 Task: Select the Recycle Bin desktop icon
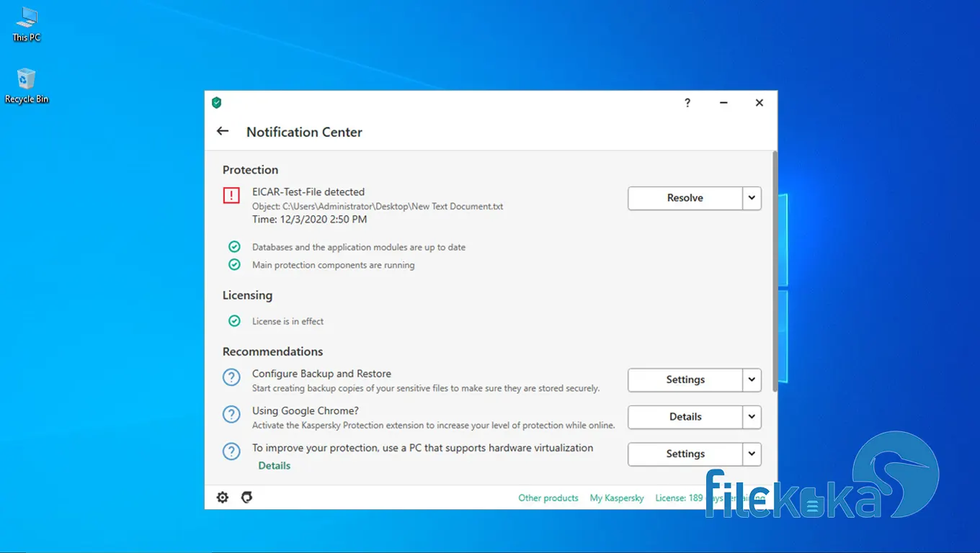[x=27, y=86]
